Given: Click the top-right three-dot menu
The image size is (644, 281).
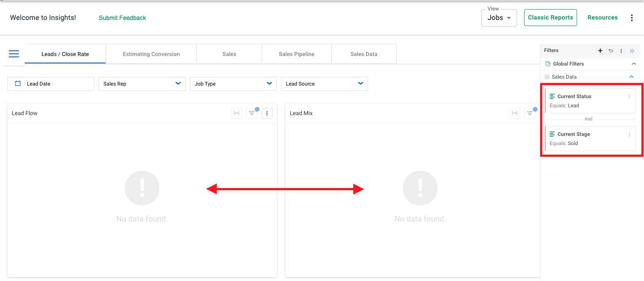Looking at the screenshot, I should click(632, 17).
